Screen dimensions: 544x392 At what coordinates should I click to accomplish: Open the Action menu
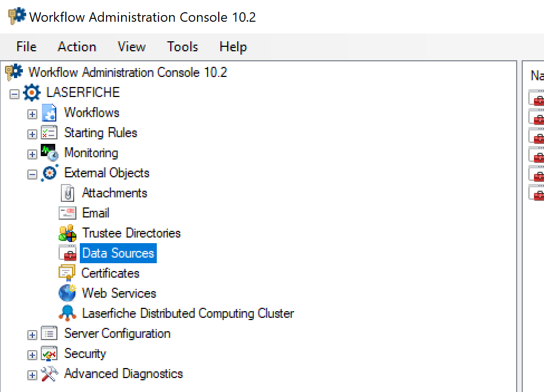77,47
